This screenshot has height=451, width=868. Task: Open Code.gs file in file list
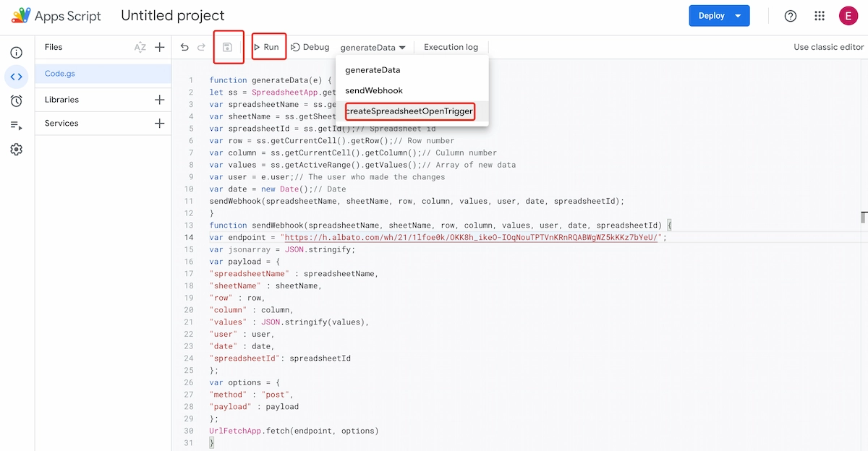(x=60, y=73)
